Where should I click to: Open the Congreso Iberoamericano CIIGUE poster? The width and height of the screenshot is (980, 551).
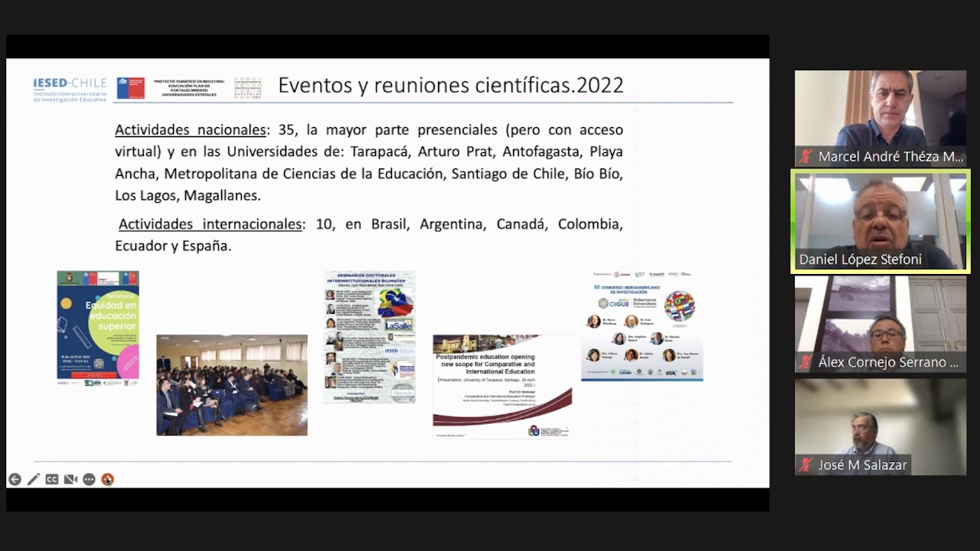(642, 325)
